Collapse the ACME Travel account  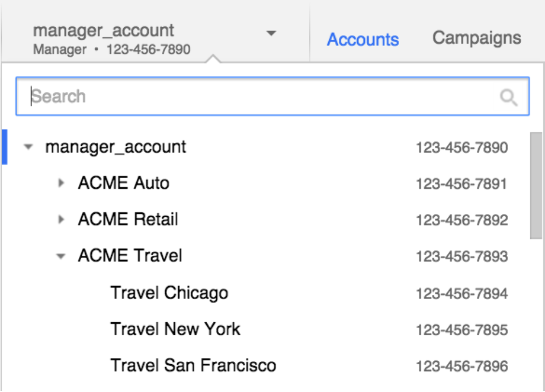pyautogui.click(x=61, y=256)
